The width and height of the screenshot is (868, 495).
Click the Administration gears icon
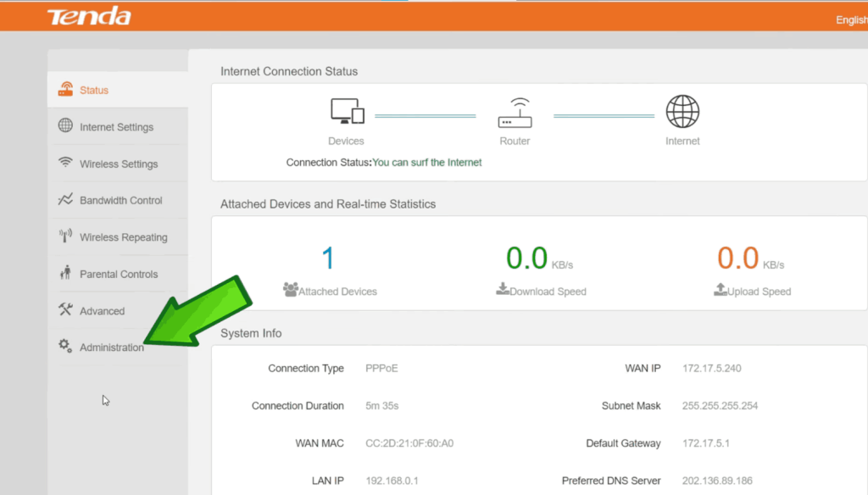(x=65, y=346)
